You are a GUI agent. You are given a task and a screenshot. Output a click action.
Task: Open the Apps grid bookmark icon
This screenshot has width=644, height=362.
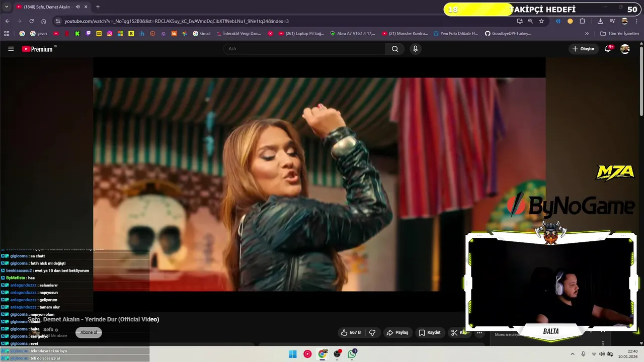click(7, 34)
